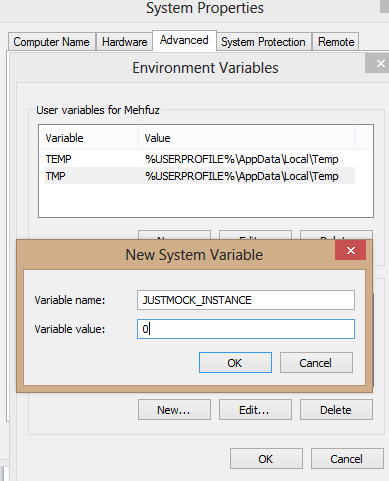389x481 pixels.
Task: Confirm New System Variable with OK
Action: [x=235, y=363]
